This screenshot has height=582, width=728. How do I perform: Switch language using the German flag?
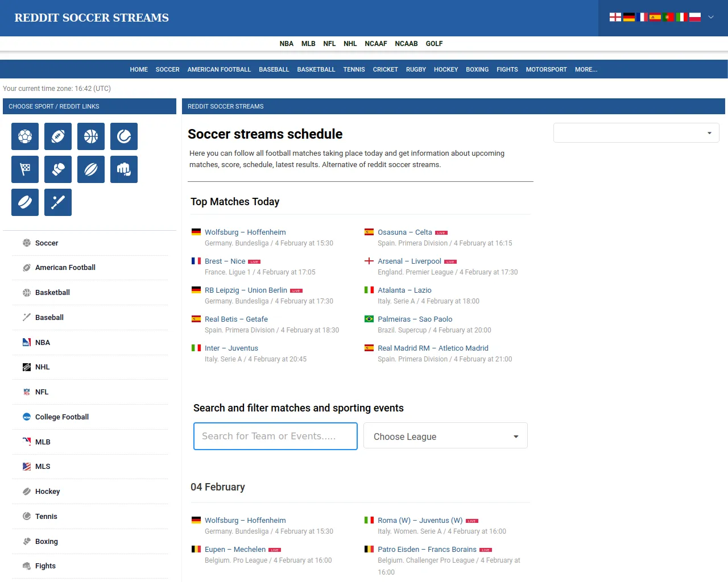(628, 17)
